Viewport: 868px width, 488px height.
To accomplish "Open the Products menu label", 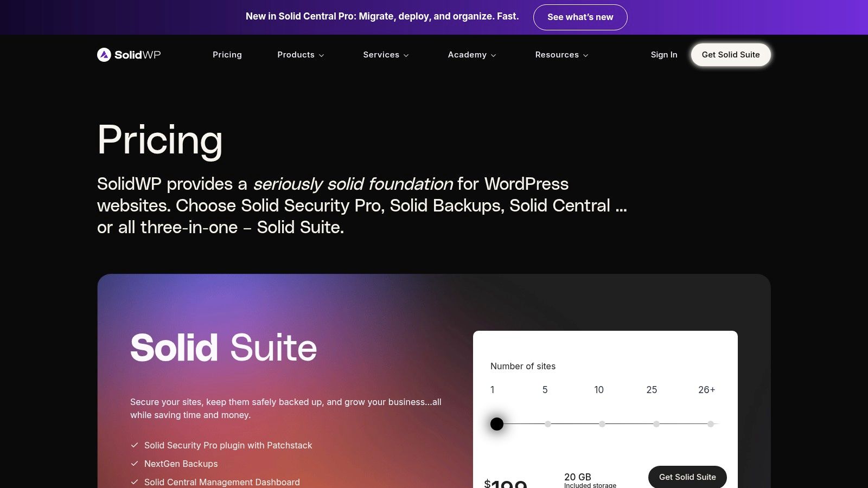I will 296,55.
